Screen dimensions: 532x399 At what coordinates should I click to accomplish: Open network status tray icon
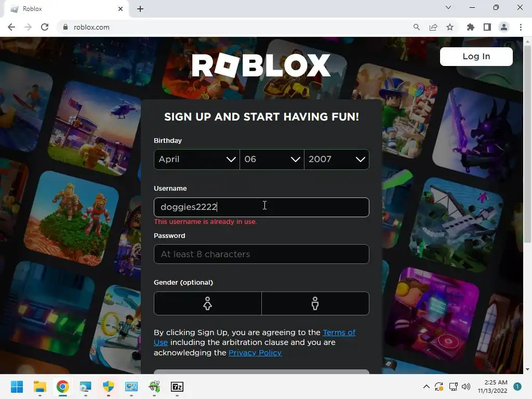(453, 387)
